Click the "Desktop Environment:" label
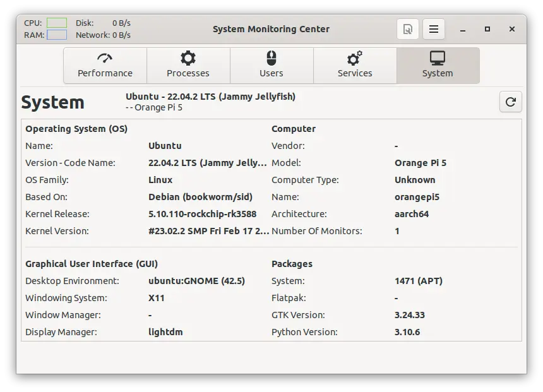Viewport: 543px width, 392px height. coord(73,281)
